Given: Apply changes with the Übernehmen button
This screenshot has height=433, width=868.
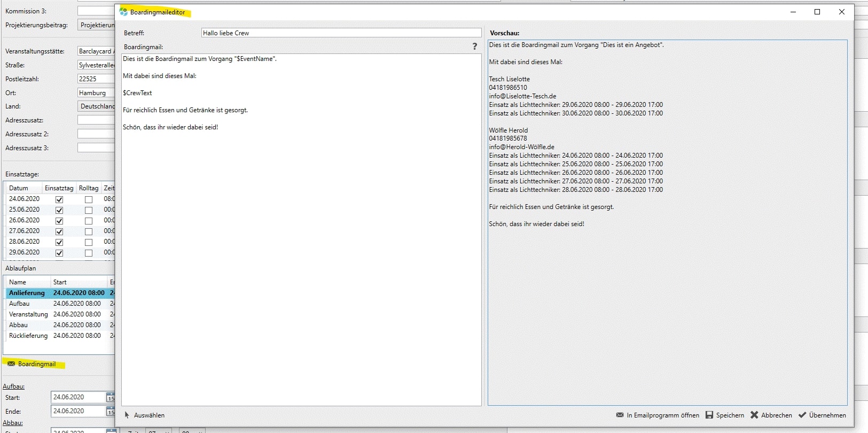Looking at the screenshot, I should (822, 415).
